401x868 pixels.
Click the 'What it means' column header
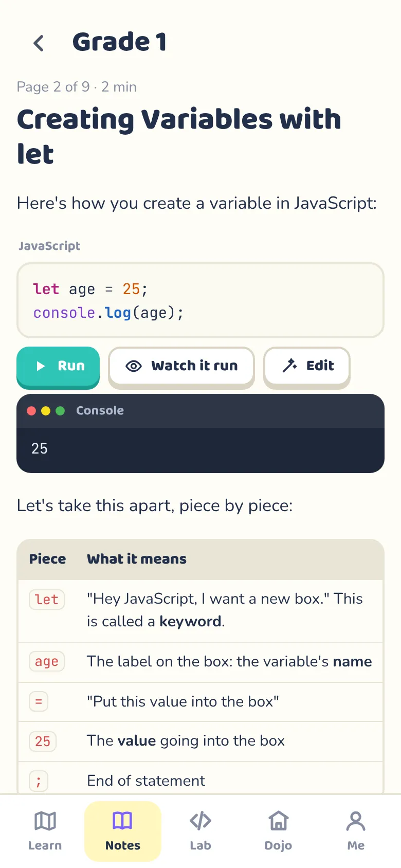pos(137,559)
